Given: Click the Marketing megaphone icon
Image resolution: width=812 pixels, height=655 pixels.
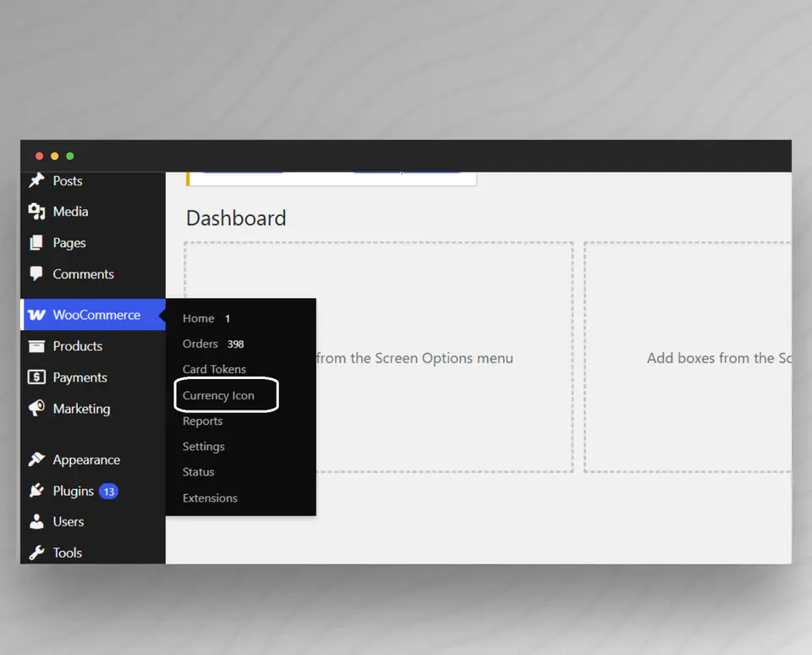Looking at the screenshot, I should (36, 409).
